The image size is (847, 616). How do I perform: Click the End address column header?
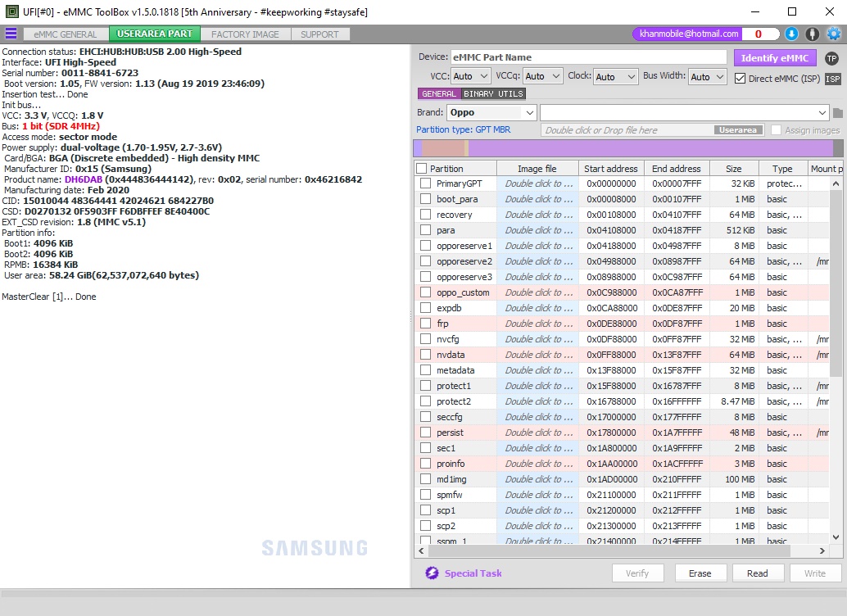pyautogui.click(x=677, y=169)
